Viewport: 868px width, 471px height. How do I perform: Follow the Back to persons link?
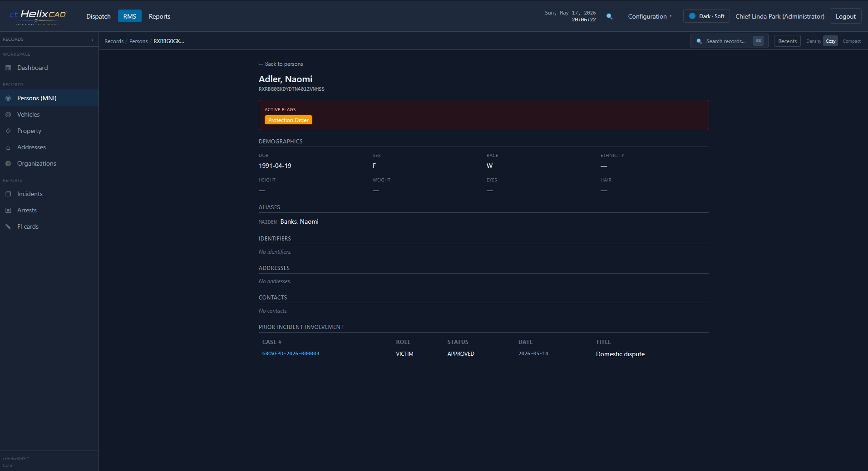pyautogui.click(x=281, y=64)
